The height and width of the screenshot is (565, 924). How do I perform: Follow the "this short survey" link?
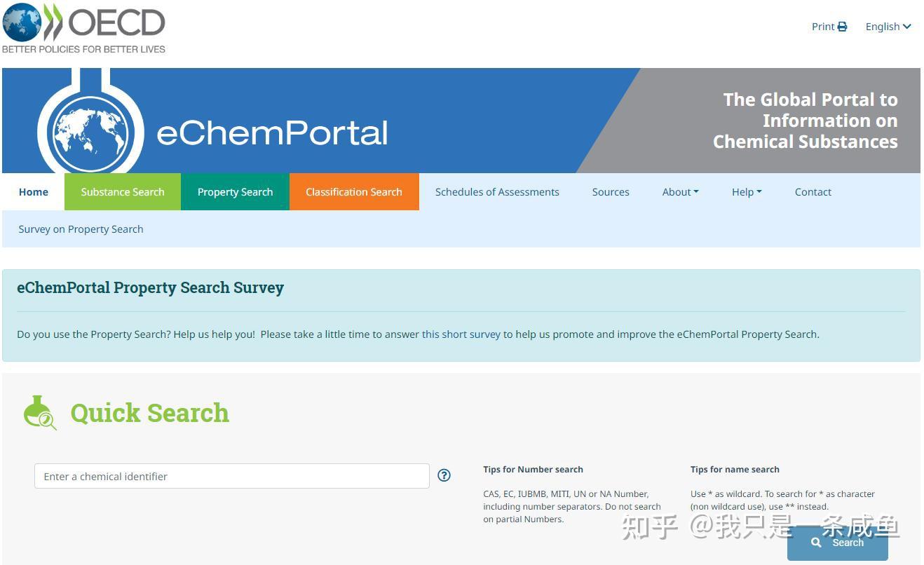click(461, 334)
